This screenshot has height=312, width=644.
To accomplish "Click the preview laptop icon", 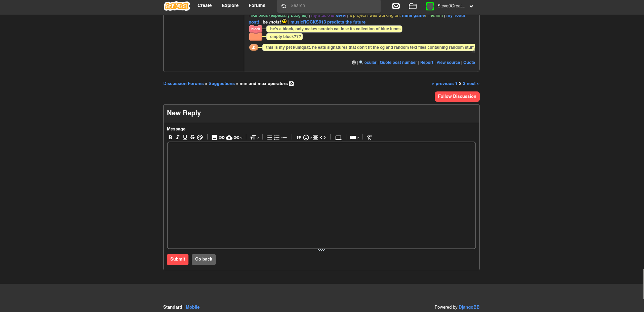I will point(338,138).
